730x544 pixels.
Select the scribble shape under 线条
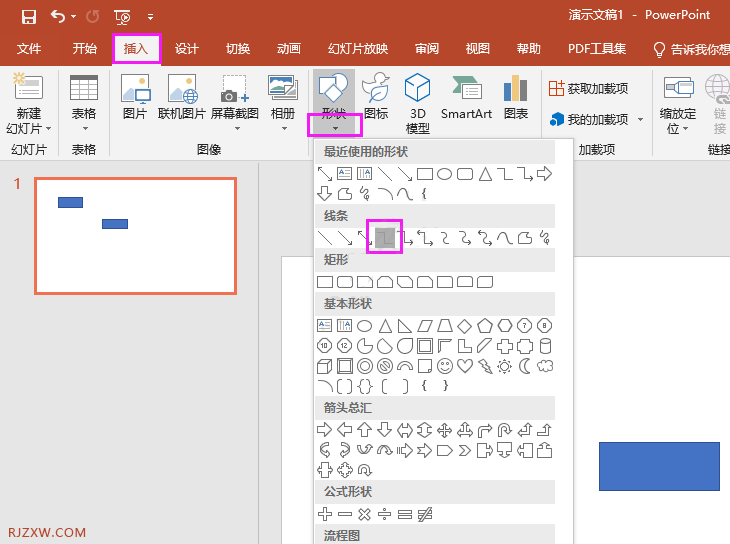coord(545,238)
